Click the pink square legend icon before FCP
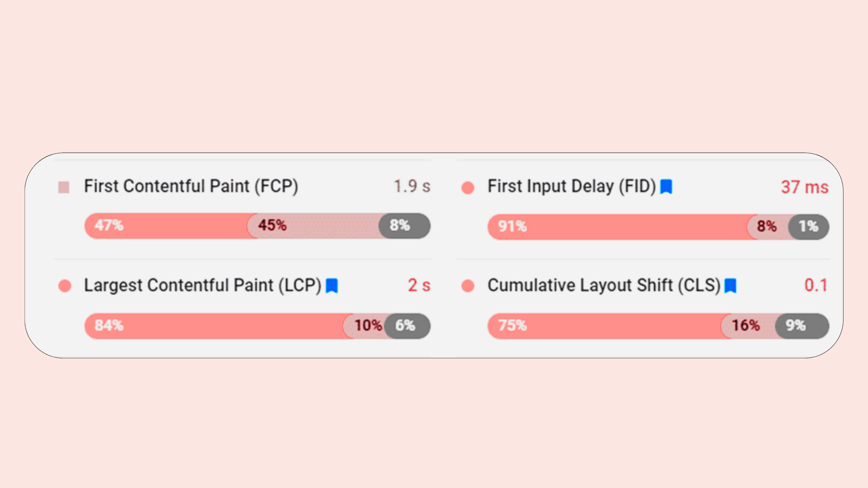 [x=64, y=186]
